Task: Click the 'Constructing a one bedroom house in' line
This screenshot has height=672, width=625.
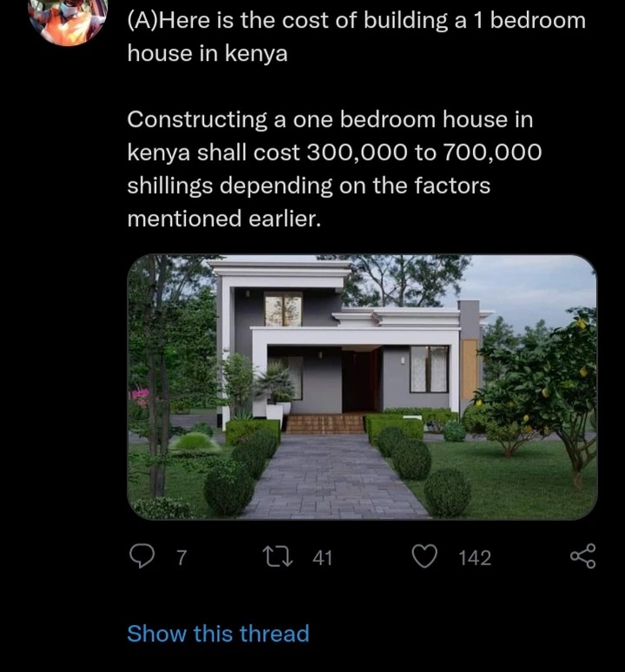Action: tap(330, 119)
